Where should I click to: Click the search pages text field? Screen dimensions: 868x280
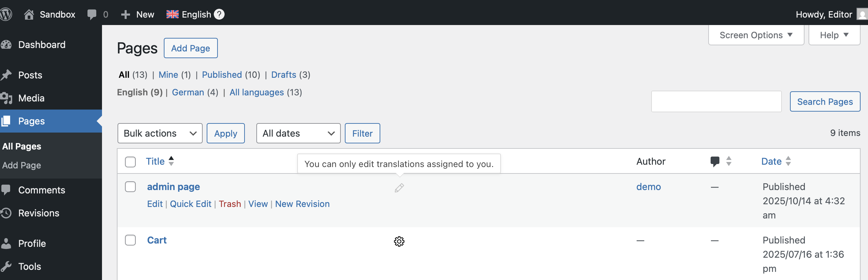716,101
